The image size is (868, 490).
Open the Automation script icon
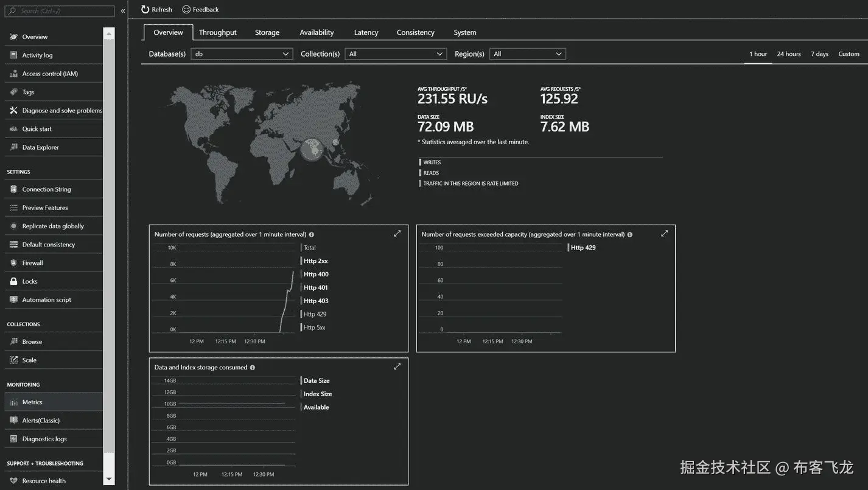[x=13, y=299]
